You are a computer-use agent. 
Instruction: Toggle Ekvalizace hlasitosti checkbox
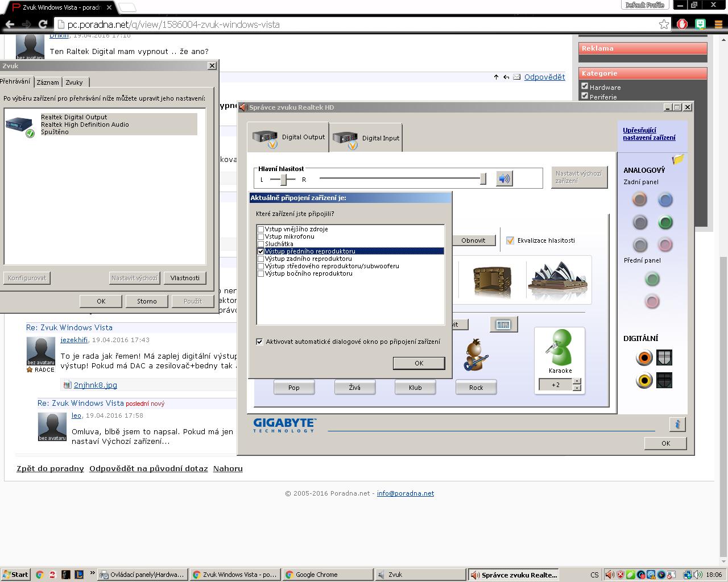[x=510, y=240]
